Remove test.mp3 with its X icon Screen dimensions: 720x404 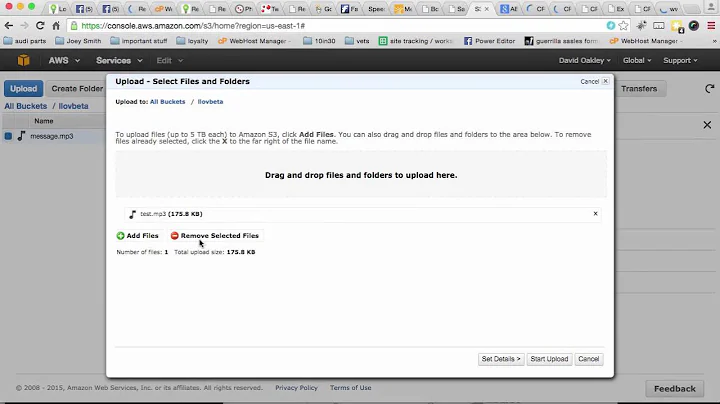tap(595, 213)
